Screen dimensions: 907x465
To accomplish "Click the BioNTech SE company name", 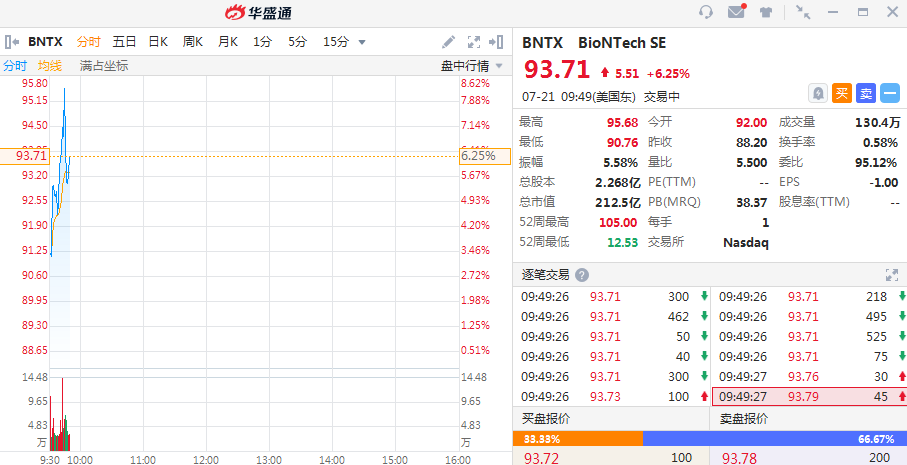I will [622, 42].
